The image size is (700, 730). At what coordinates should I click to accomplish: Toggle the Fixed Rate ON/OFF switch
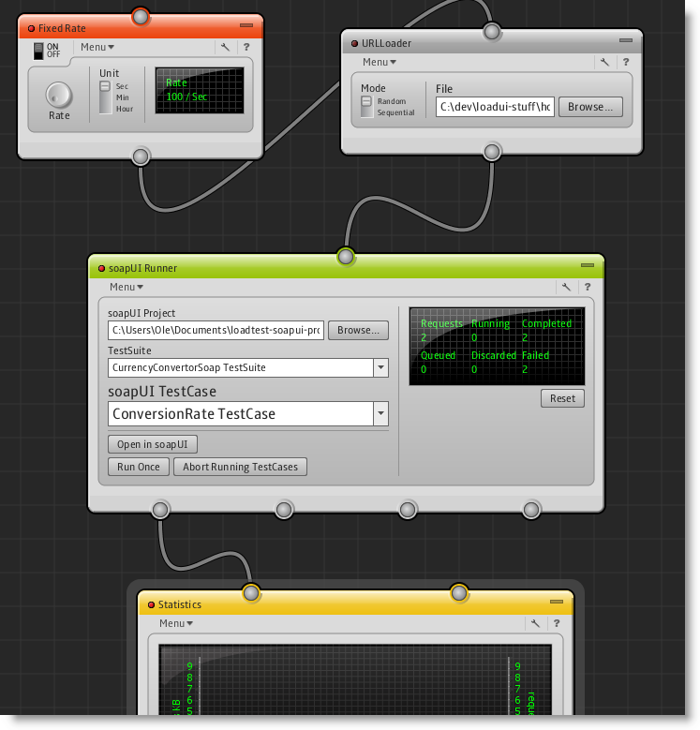[38, 51]
